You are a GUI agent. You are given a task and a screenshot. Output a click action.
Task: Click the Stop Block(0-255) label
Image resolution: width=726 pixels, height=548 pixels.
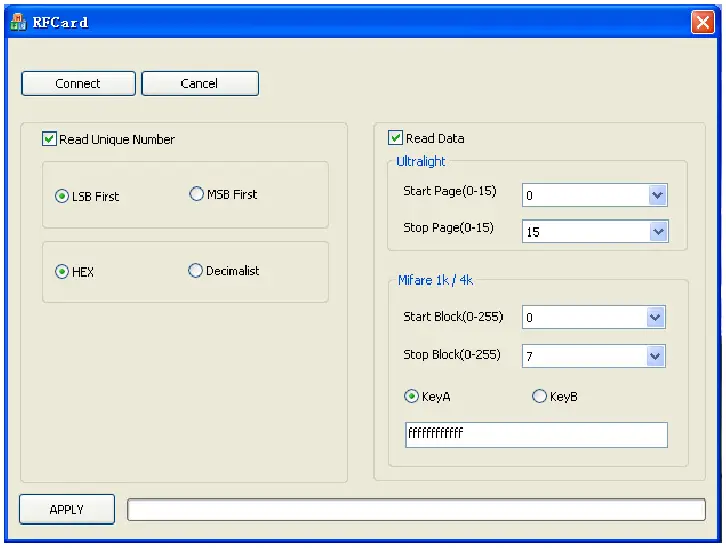click(451, 355)
